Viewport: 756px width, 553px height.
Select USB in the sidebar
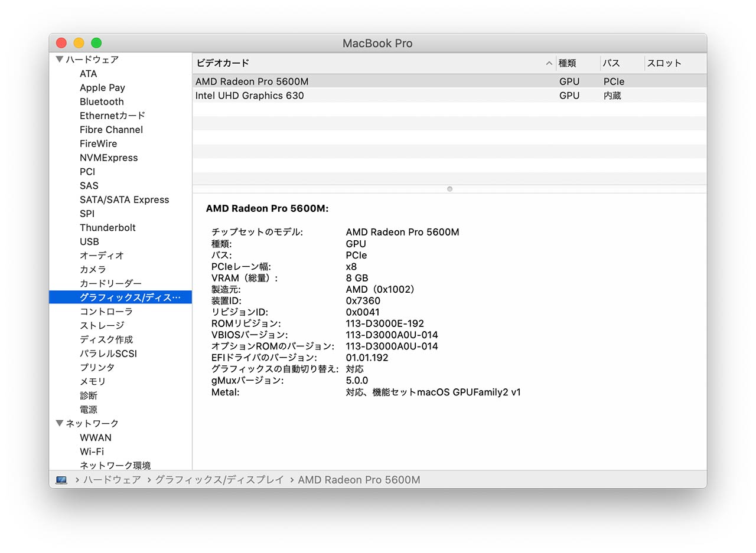[x=89, y=241]
